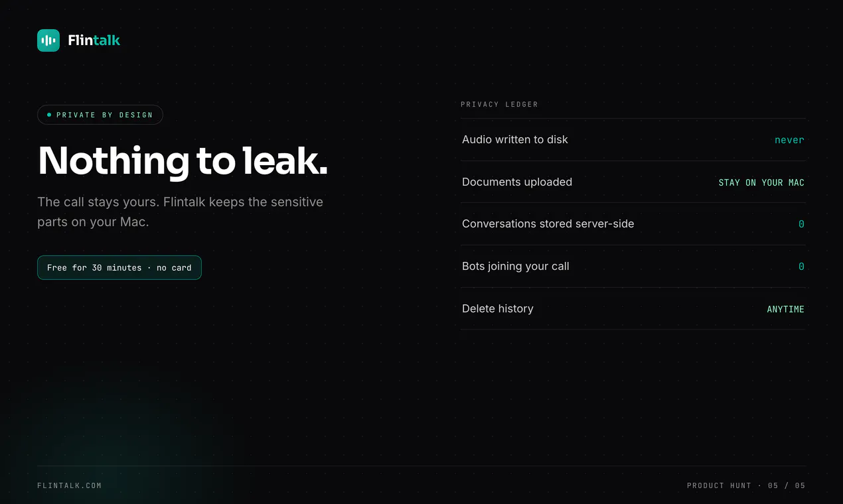Select the 'Audio written to disk' row label

pyautogui.click(x=515, y=139)
